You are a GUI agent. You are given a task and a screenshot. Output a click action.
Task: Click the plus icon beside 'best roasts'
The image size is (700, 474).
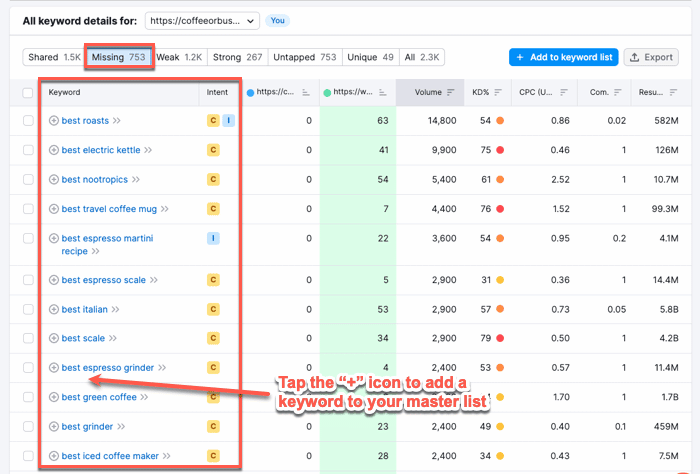point(54,121)
